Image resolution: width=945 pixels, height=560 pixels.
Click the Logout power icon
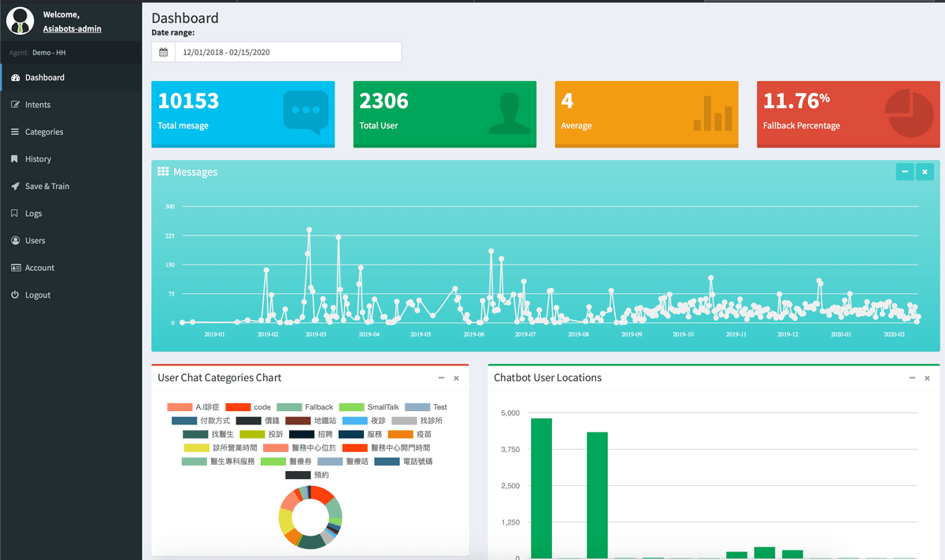[15, 295]
